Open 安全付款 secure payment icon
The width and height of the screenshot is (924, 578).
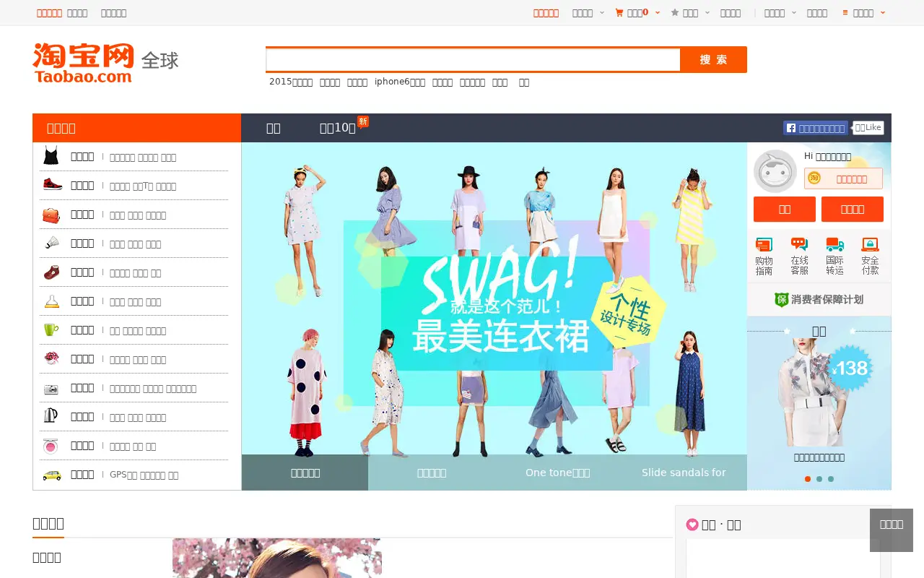[870, 245]
